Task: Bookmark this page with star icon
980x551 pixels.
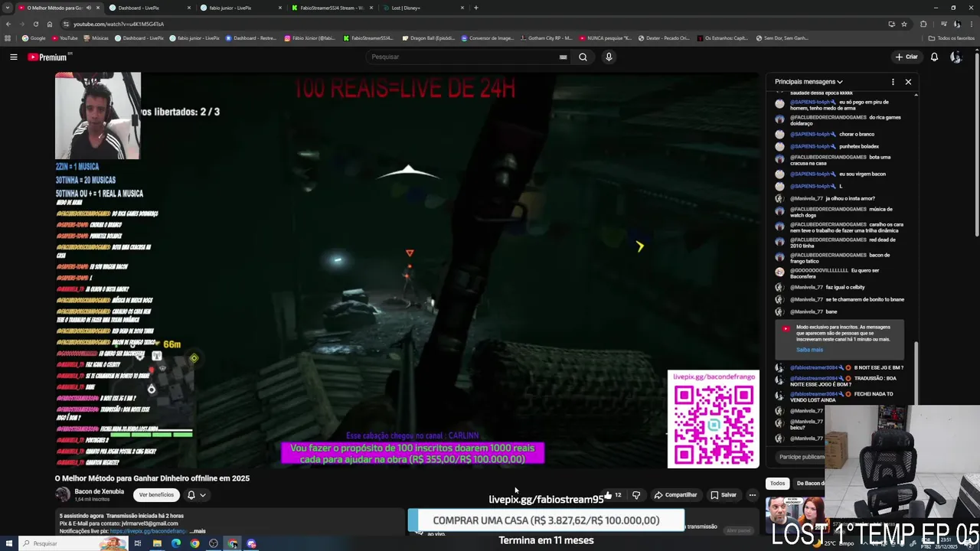Action: pyautogui.click(x=904, y=24)
